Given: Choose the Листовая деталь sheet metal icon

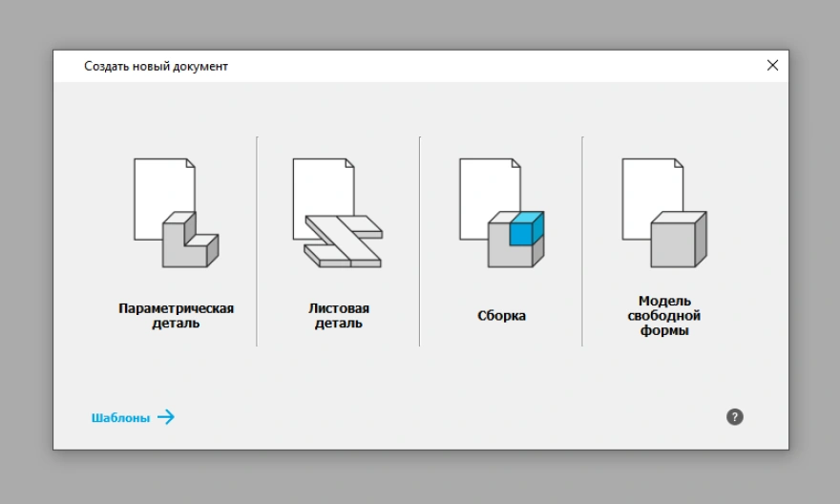Looking at the screenshot, I should click(337, 212).
